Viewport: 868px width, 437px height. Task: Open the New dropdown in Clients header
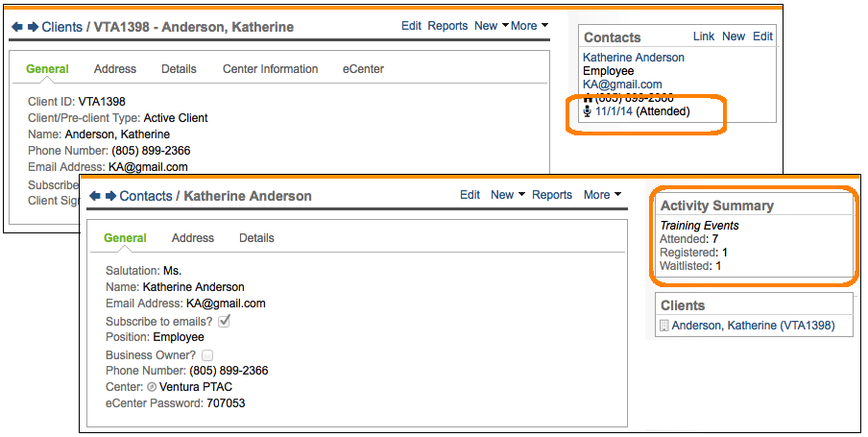[x=492, y=26]
